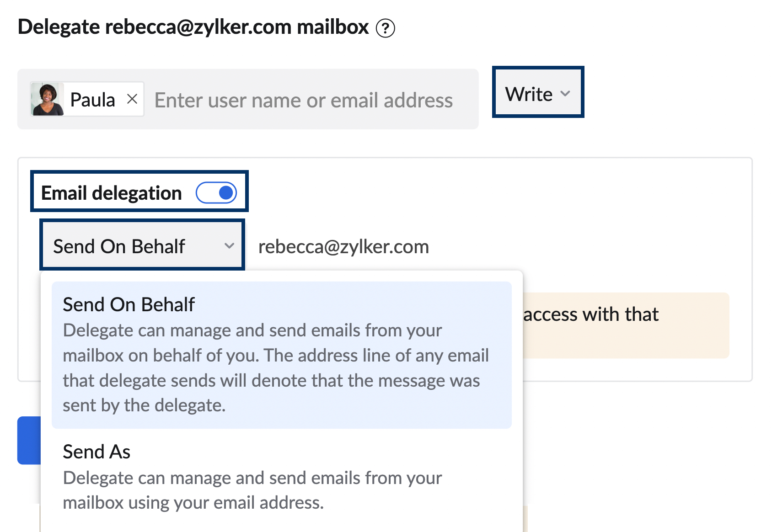Click the Email delegation label
Image resolution: width=772 pixels, height=532 pixels.
pyautogui.click(x=111, y=193)
